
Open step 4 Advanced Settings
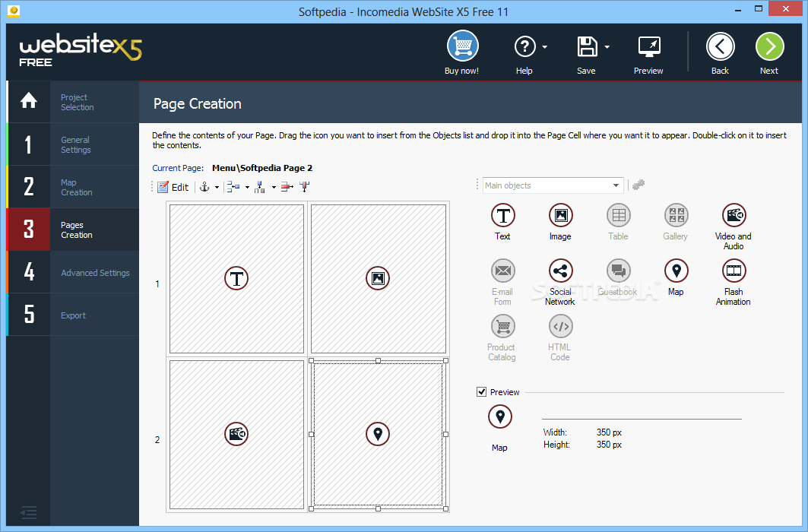point(73,272)
